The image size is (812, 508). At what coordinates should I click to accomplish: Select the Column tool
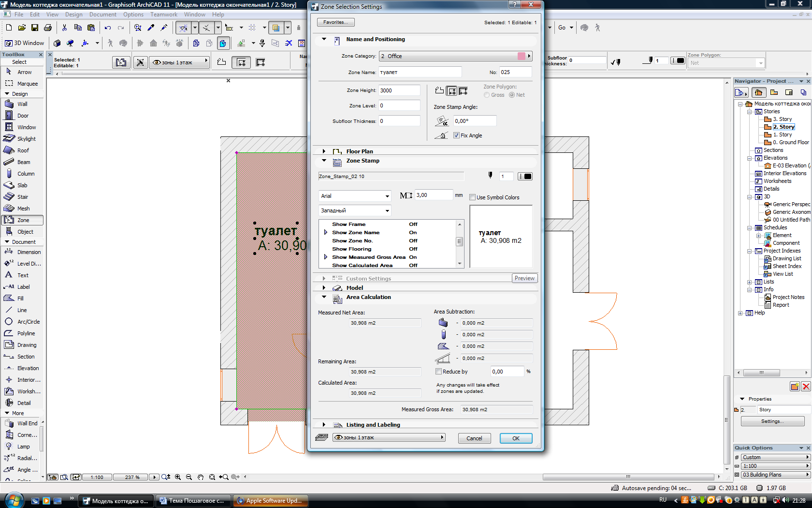(x=22, y=174)
